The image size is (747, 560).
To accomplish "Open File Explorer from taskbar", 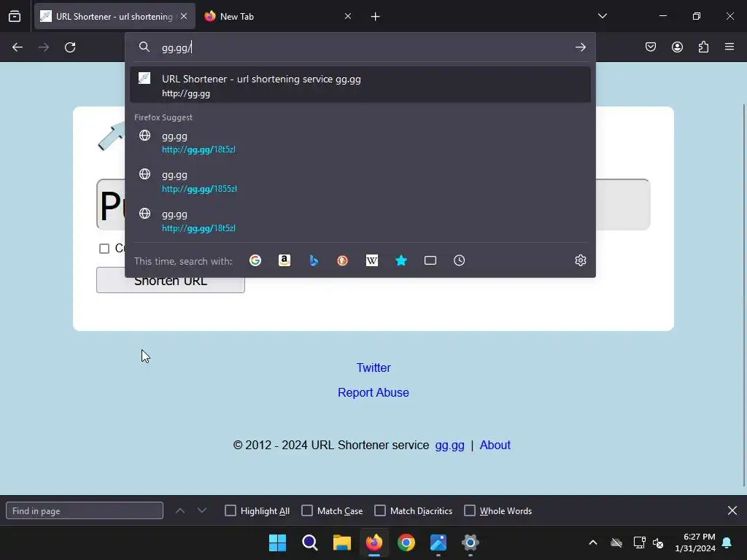I will 341,542.
